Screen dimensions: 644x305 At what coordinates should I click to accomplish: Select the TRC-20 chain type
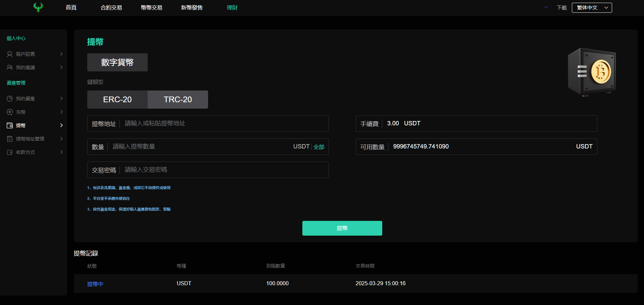pos(178,100)
